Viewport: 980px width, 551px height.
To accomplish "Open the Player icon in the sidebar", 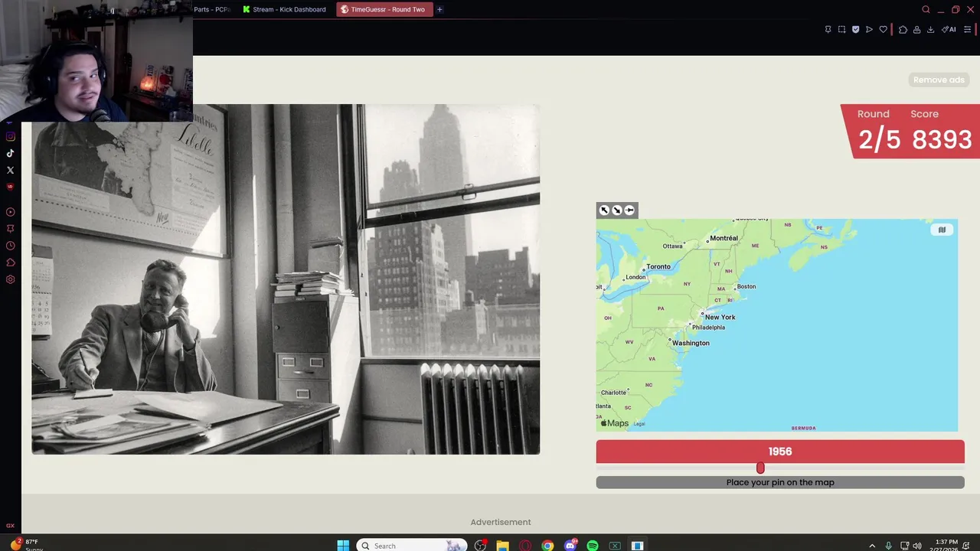I will tap(11, 212).
